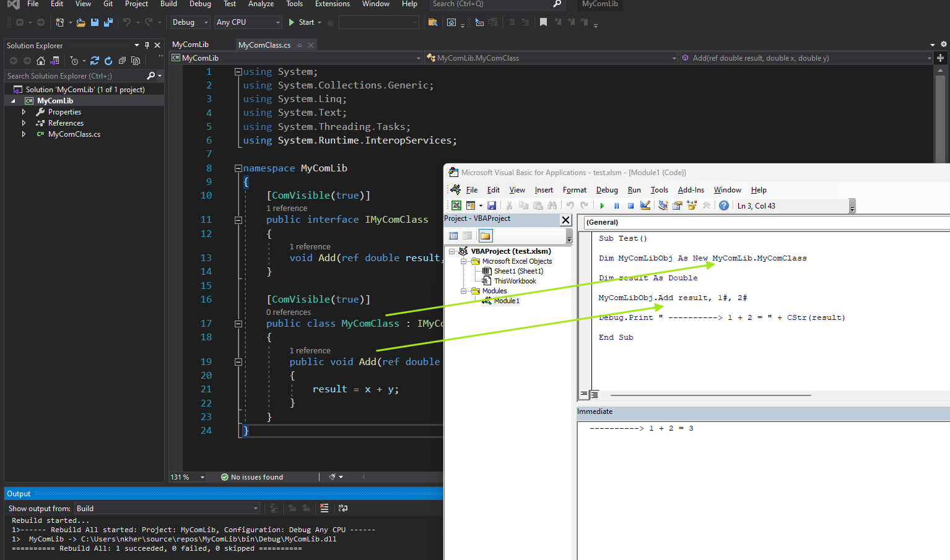Image resolution: width=950 pixels, height=560 pixels.
Task: Open the Add-Ins menu in VBA editor
Action: (x=691, y=190)
